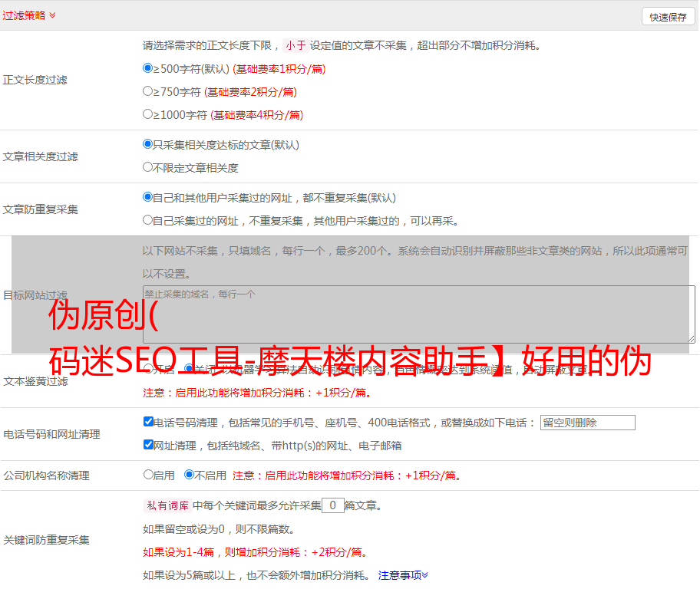
Task: Choose the ≥1000字符 length option
Action: pos(147,114)
